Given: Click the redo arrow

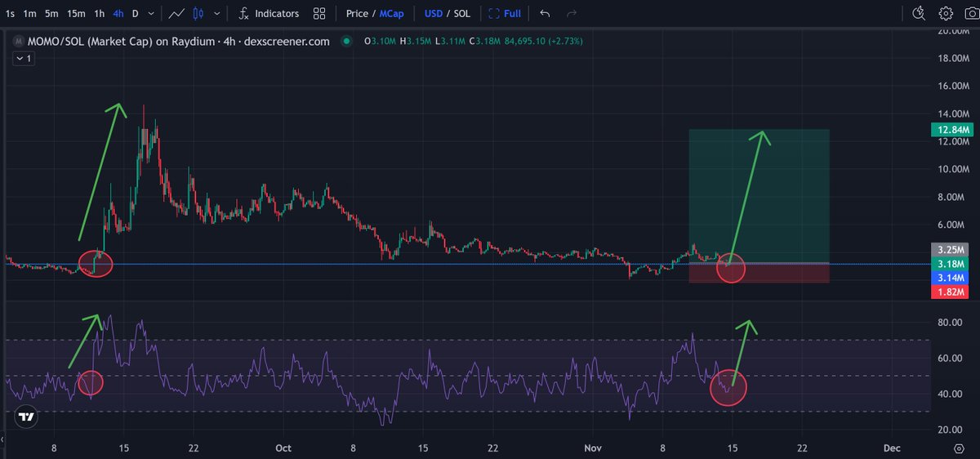Looking at the screenshot, I should (x=572, y=13).
